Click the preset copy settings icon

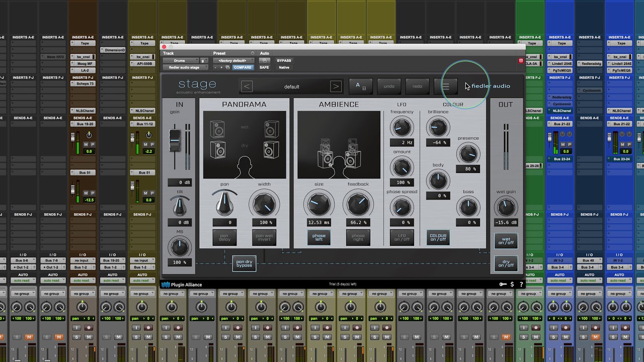[227, 67]
